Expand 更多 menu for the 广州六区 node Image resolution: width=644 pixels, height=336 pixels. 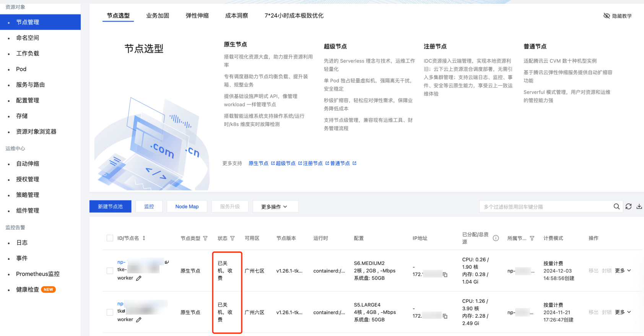point(623,312)
